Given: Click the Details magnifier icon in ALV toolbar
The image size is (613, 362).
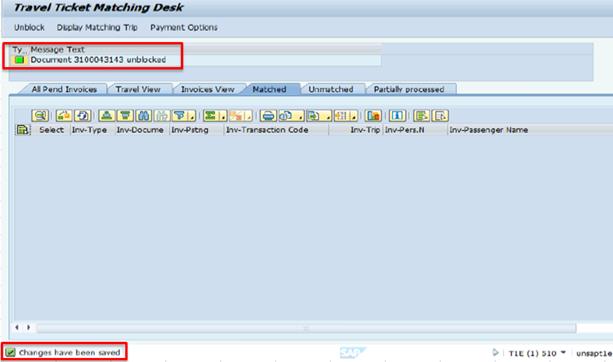Looking at the screenshot, I should [x=40, y=116].
